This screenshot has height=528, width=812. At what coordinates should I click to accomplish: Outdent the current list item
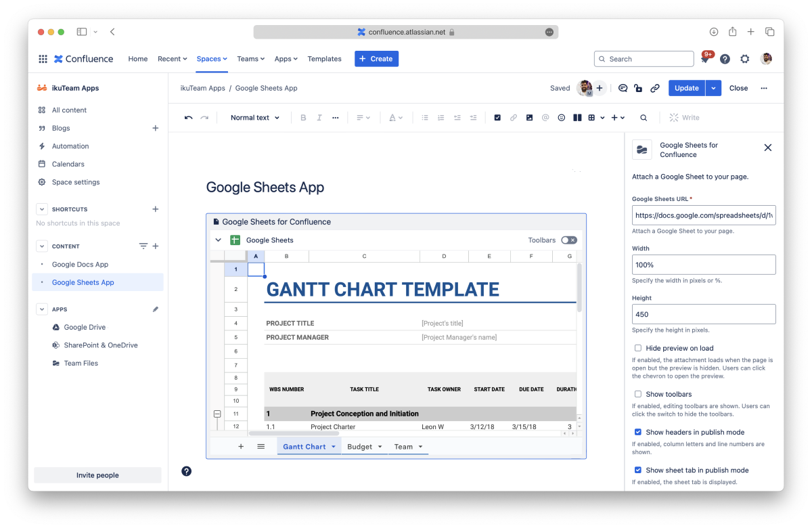457,118
